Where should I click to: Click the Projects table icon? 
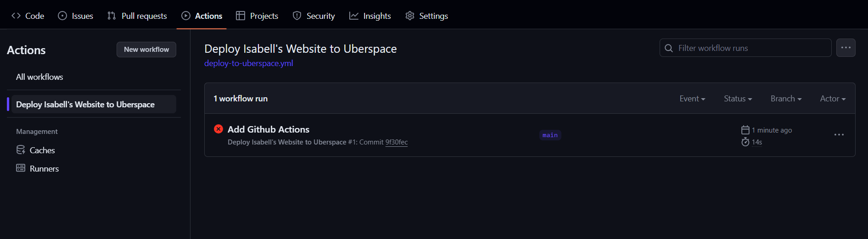[241, 16]
